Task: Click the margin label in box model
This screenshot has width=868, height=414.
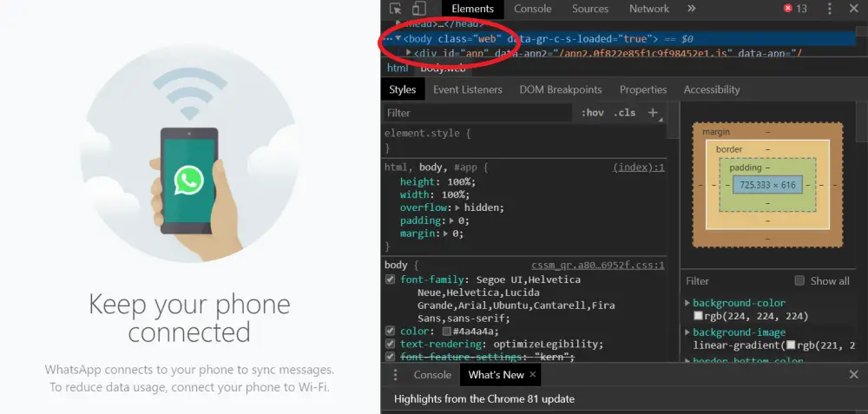Action: (716, 132)
